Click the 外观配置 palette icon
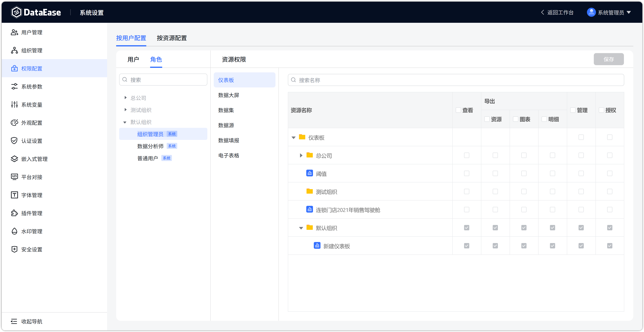The width and height of the screenshot is (644, 332). (15, 123)
